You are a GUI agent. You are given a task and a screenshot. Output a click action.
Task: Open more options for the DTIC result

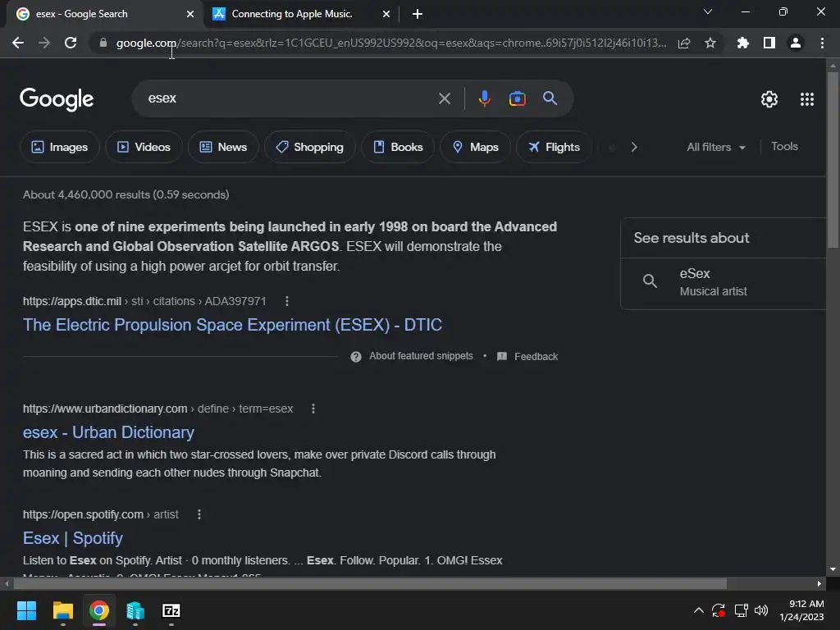287,301
